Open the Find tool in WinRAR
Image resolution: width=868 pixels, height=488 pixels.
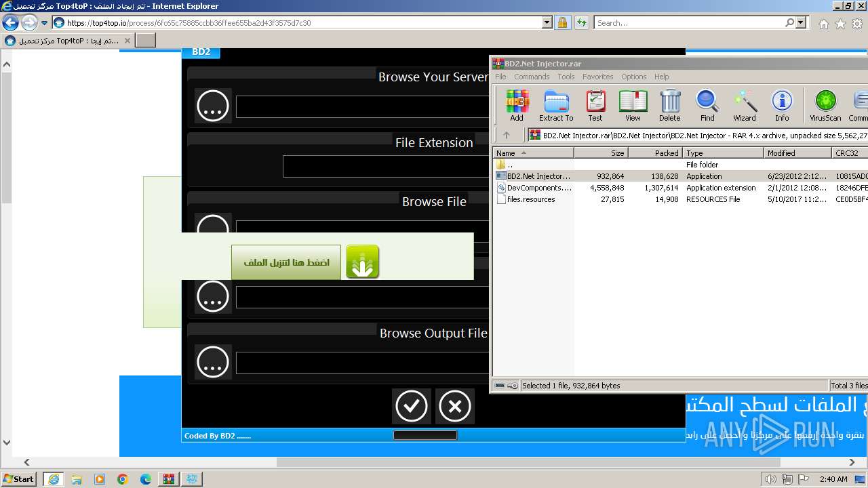tap(707, 106)
